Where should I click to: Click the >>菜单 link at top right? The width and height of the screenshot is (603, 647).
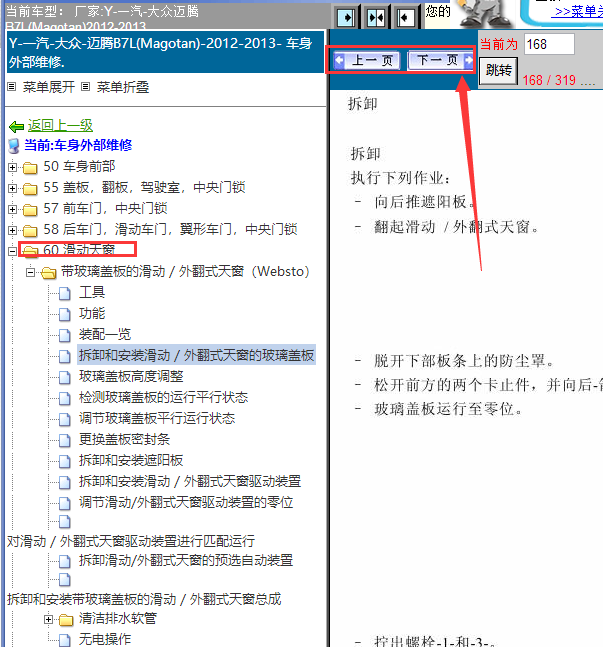[x=577, y=11]
